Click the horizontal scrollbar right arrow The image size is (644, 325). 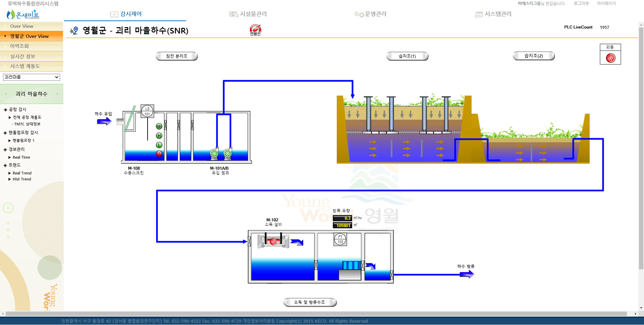(635, 314)
